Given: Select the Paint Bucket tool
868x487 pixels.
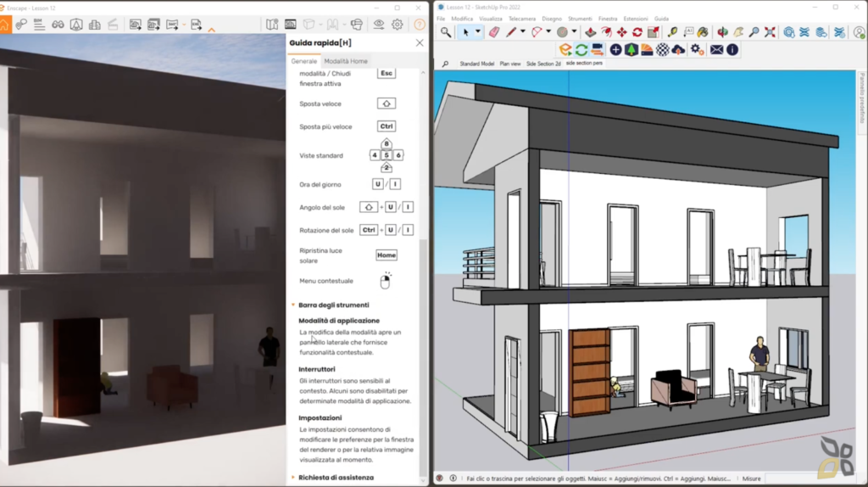Looking at the screenshot, I should pyautogui.click(x=703, y=32).
